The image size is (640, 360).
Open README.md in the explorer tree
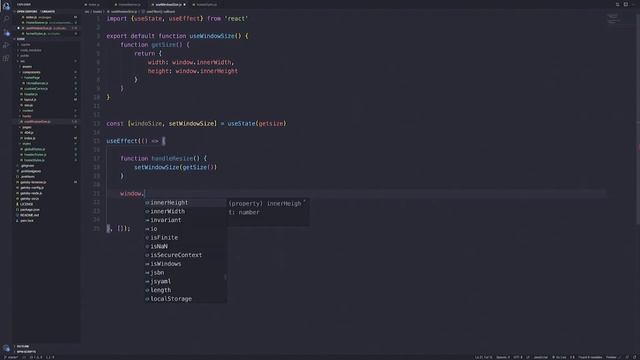47,215
